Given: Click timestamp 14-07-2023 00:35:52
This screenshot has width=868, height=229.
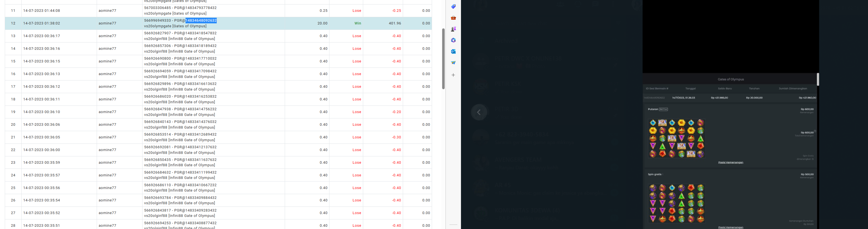Looking at the screenshot, I should (41, 213).
